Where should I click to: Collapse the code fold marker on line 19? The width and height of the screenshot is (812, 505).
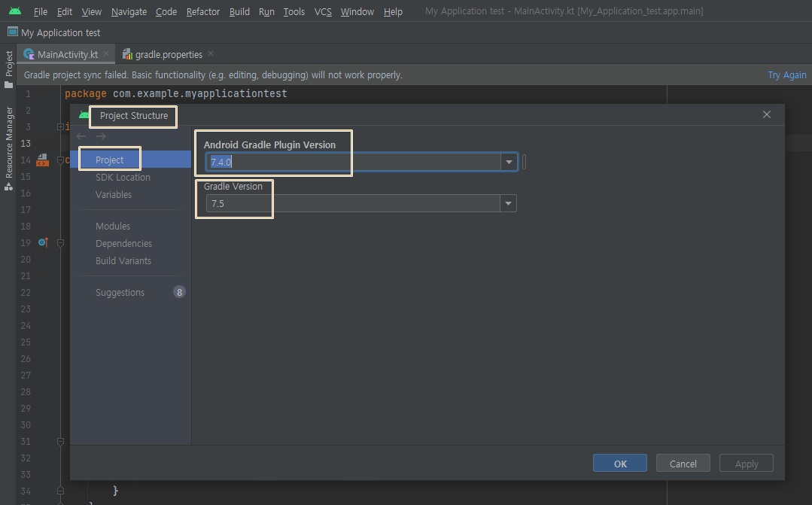pyautogui.click(x=60, y=242)
